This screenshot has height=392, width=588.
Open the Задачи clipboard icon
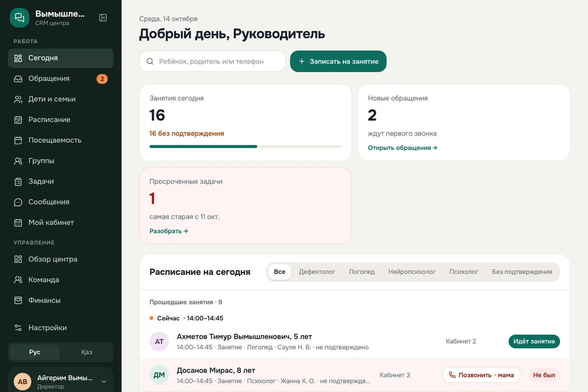pos(18,181)
